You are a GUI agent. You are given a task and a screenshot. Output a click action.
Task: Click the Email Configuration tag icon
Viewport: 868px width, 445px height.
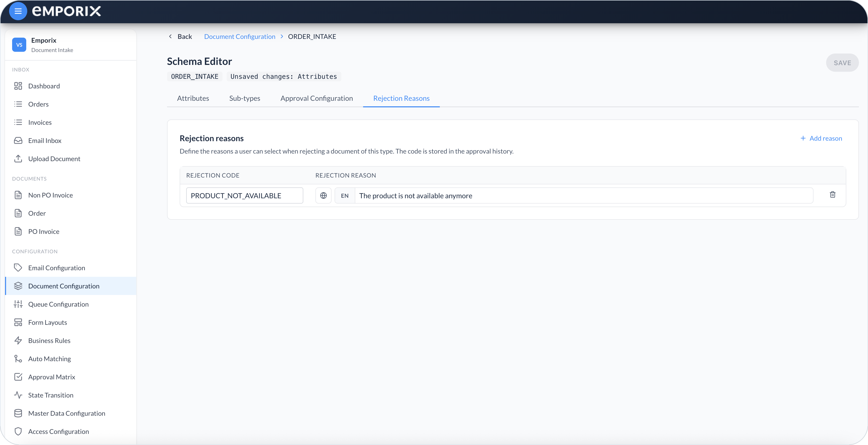pyautogui.click(x=18, y=268)
